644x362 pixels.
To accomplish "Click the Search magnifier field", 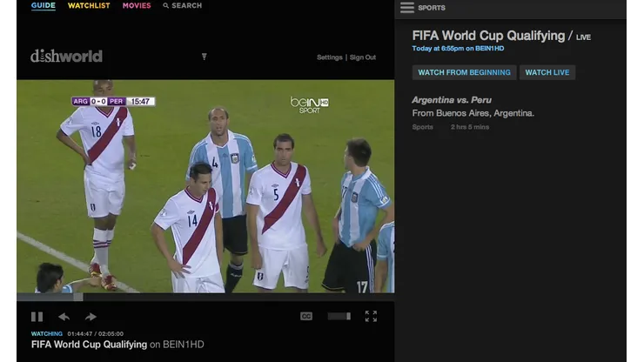I will point(183,6).
